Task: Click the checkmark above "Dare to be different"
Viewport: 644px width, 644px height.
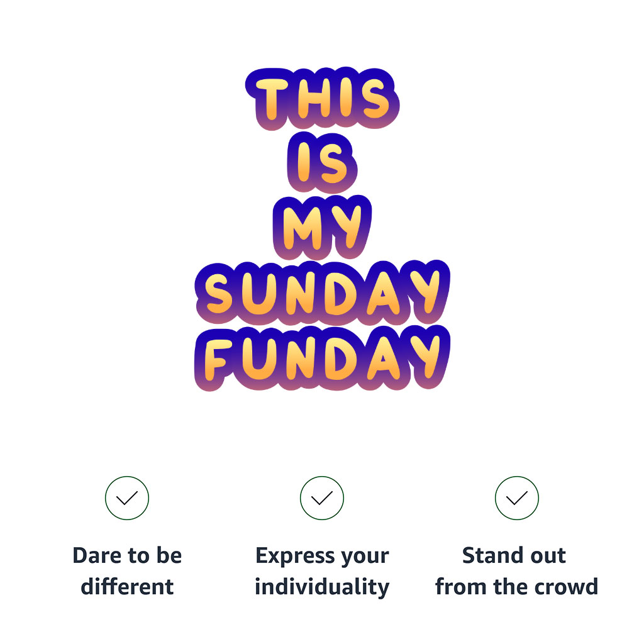Action: click(127, 498)
